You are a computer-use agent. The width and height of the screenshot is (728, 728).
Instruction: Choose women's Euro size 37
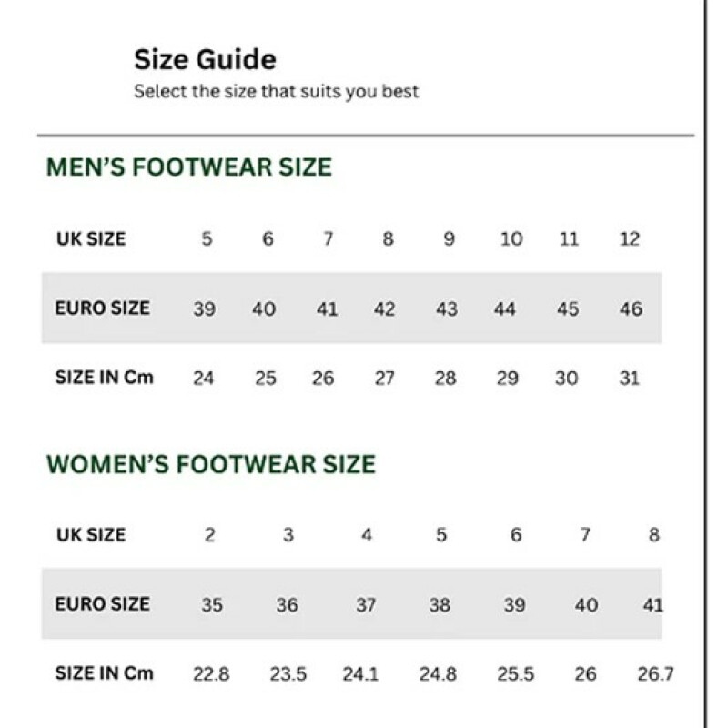(366, 604)
